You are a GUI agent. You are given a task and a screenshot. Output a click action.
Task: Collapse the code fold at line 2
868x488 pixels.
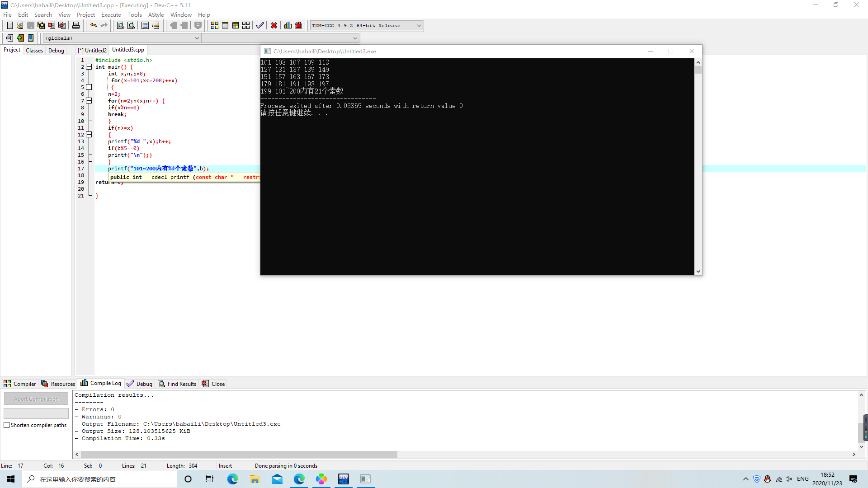[x=89, y=67]
